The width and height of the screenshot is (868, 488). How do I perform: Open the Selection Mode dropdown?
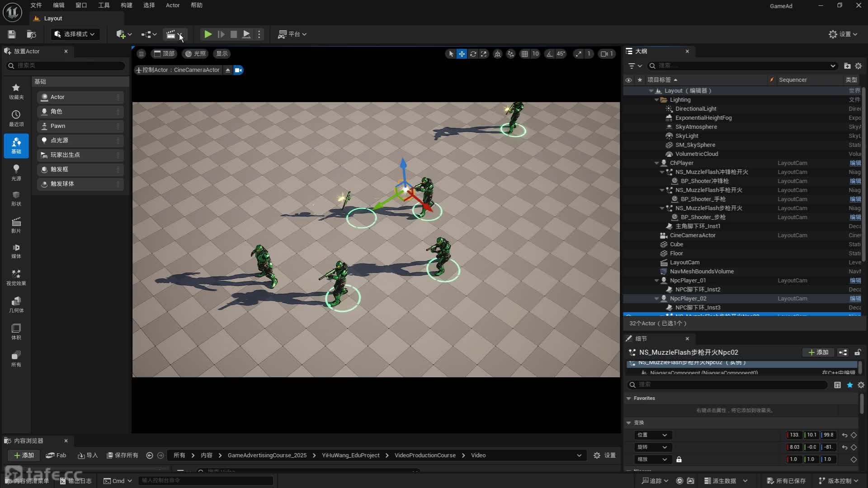click(x=75, y=34)
